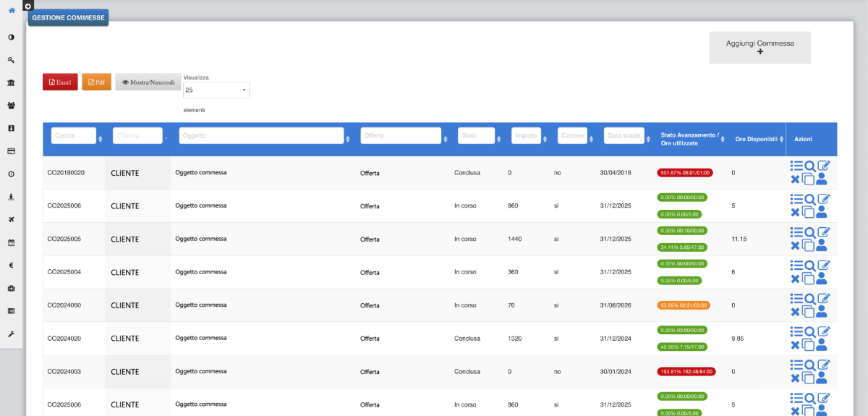The image size is (868, 416).
Task: Duplicate CO2024050 with its copy icon
Action: tap(809, 312)
